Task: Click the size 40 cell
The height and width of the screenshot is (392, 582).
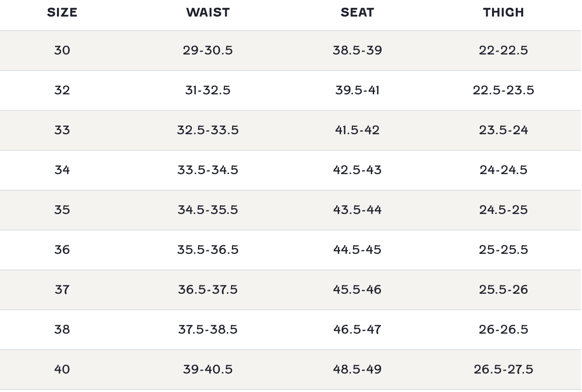Action: [62, 369]
